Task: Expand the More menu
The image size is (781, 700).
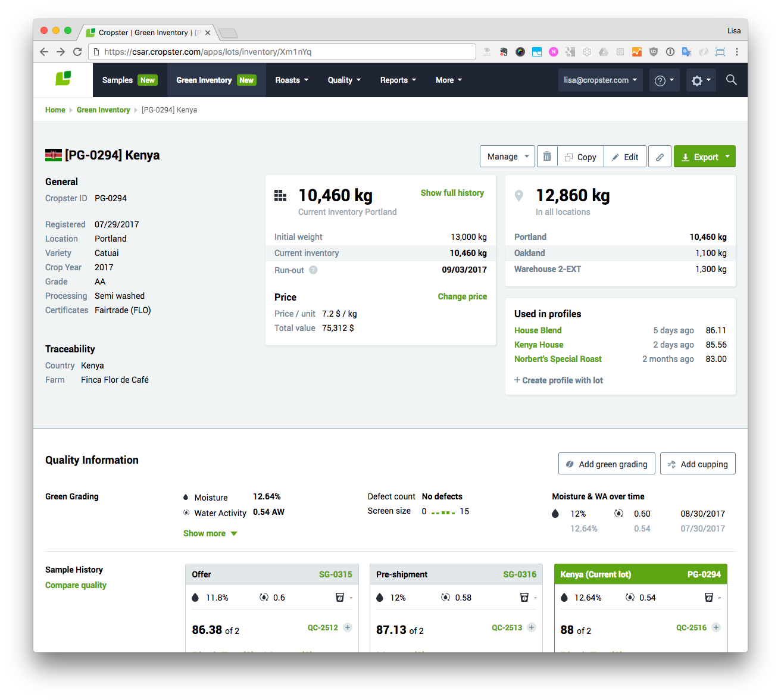Action: click(449, 80)
